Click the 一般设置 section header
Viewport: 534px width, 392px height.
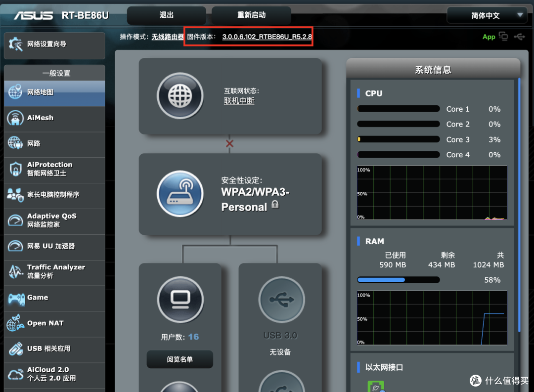56,73
